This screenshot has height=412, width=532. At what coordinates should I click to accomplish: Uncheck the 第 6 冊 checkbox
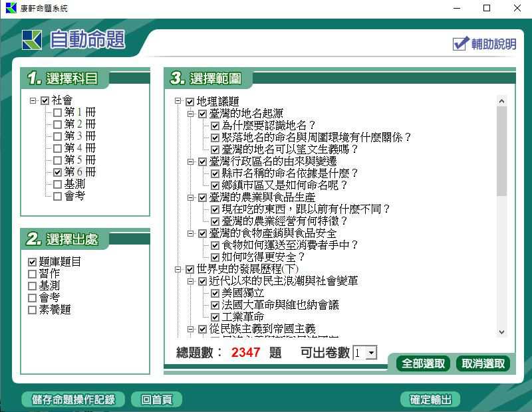click(x=58, y=172)
